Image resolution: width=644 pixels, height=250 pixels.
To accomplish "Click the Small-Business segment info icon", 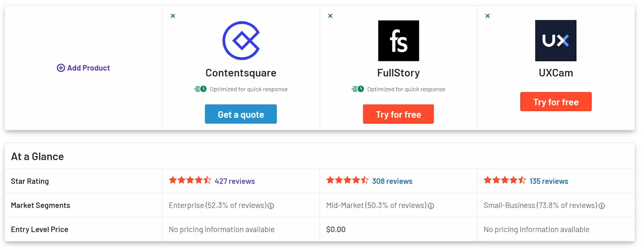I will click(x=602, y=206).
